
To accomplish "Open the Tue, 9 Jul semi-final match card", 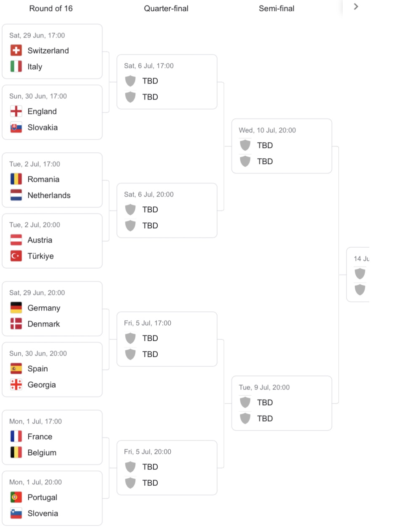I will pos(282,403).
